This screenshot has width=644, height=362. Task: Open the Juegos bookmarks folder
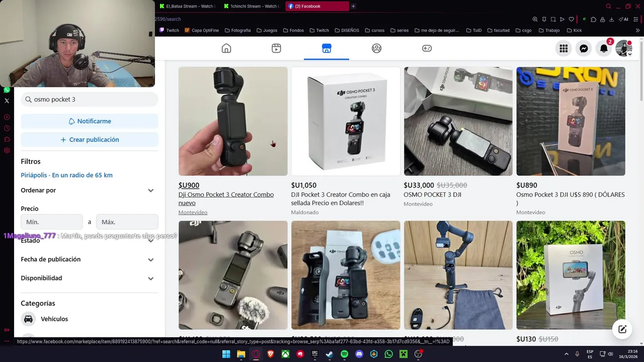tap(267, 30)
